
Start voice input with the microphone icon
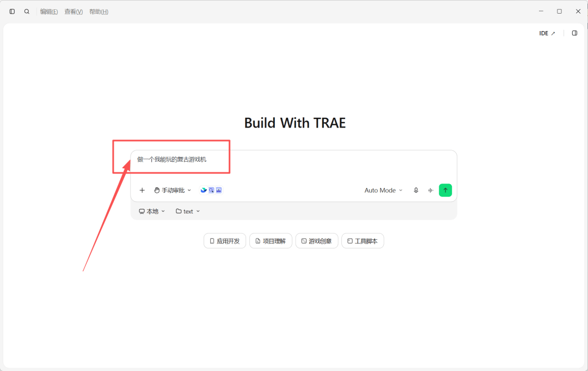pyautogui.click(x=416, y=190)
